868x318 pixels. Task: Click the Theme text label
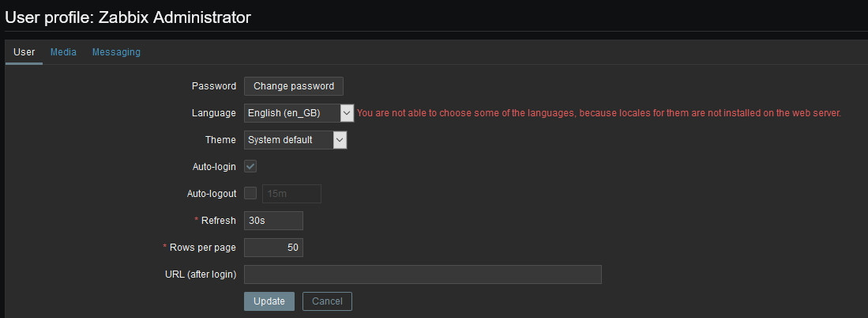(220, 140)
